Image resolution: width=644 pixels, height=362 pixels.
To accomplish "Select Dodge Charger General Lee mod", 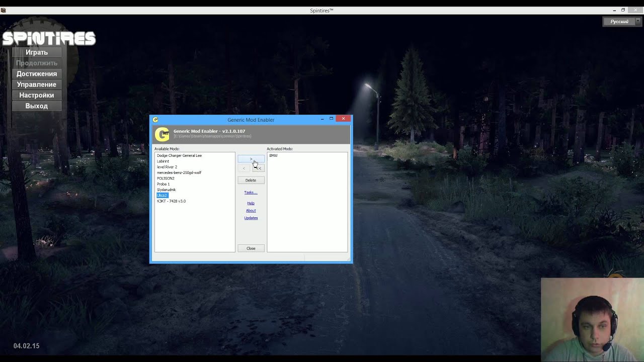I will coord(179,155).
